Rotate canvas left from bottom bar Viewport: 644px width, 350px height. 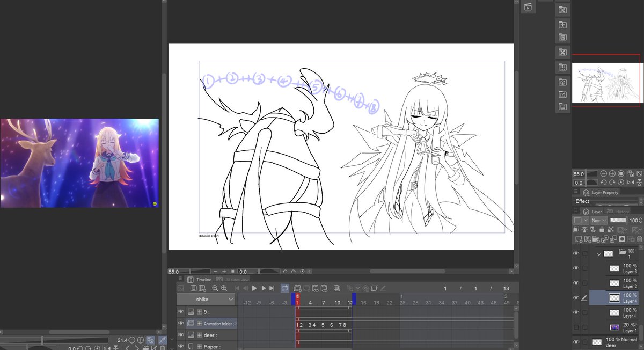(x=286, y=272)
